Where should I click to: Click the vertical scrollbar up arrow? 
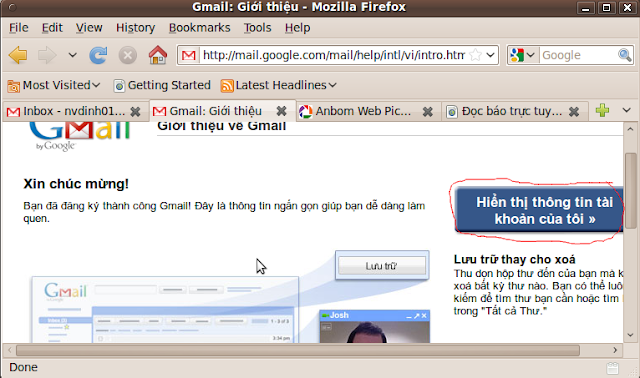point(631,129)
